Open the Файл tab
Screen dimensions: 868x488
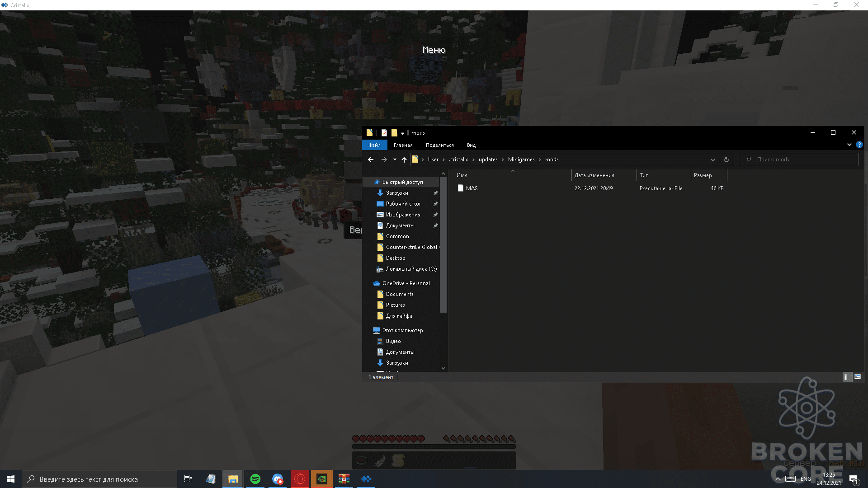click(374, 145)
